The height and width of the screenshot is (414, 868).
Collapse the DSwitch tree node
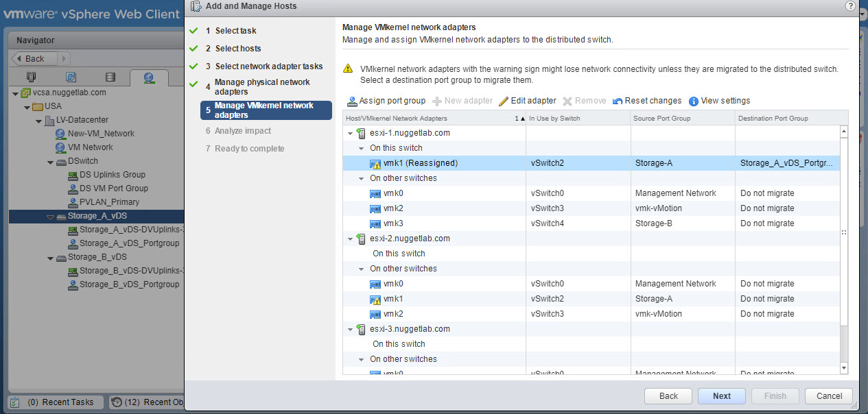[50, 162]
